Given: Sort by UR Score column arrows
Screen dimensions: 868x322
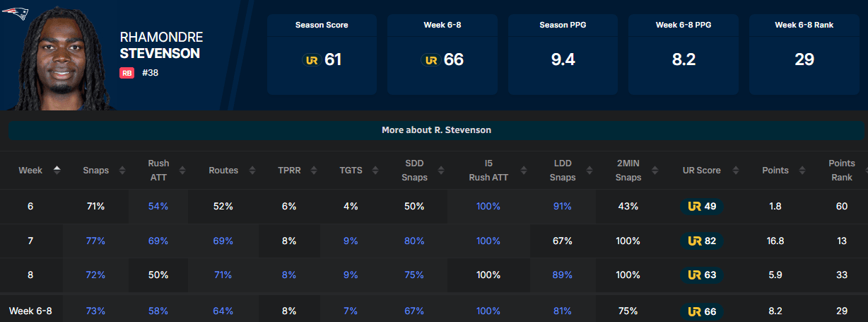Looking at the screenshot, I should 735,171.
